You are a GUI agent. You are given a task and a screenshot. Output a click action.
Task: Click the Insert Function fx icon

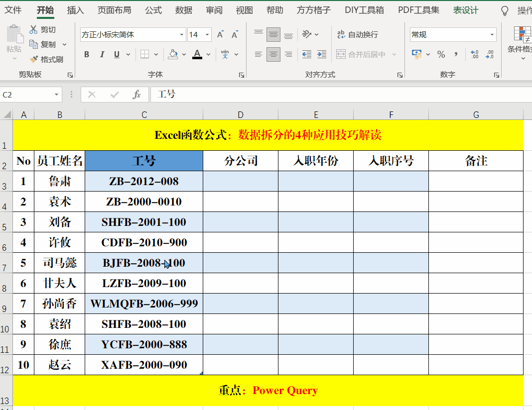(136, 95)
